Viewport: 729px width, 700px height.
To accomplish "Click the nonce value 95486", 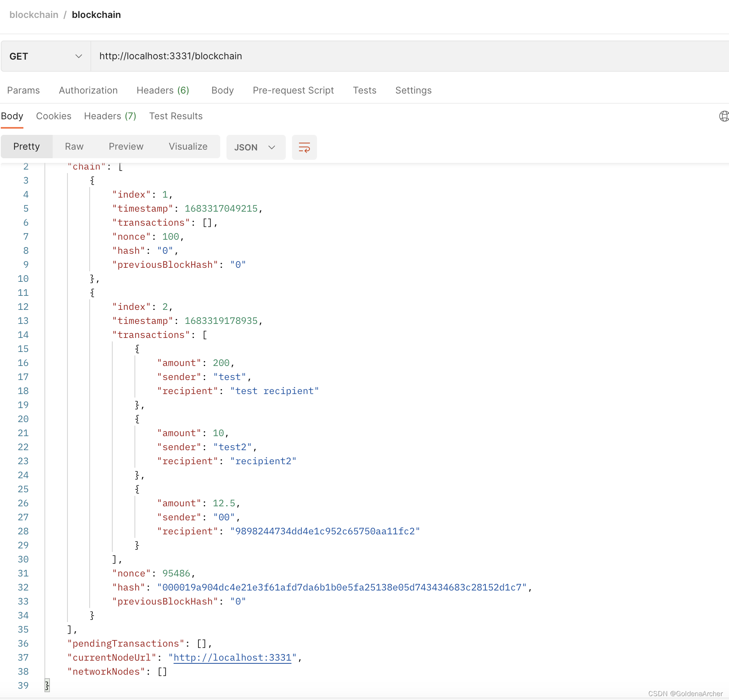I will click(x=176, y=573).
